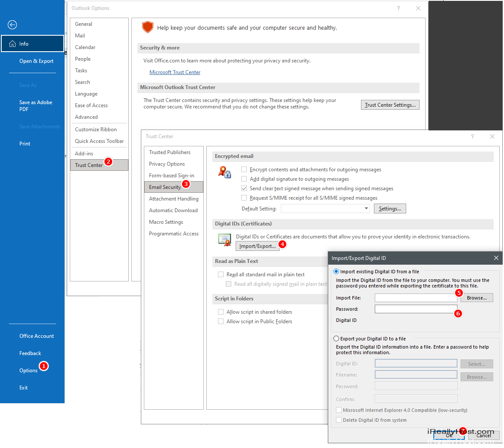Open Office Account page

tap(37, 336)
